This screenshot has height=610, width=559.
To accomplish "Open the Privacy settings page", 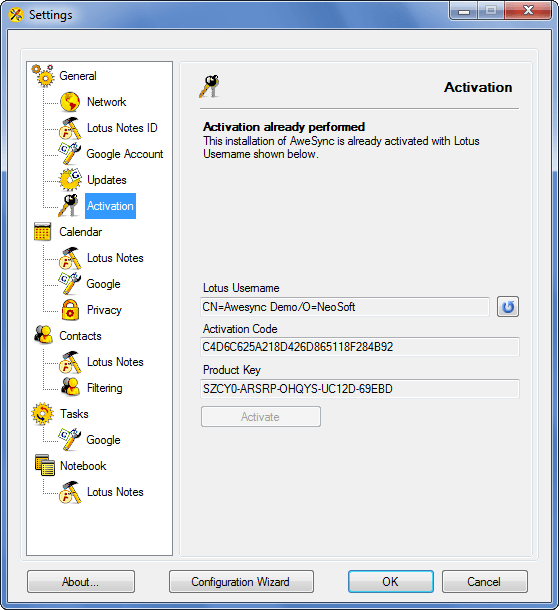I will pos(104,310).
